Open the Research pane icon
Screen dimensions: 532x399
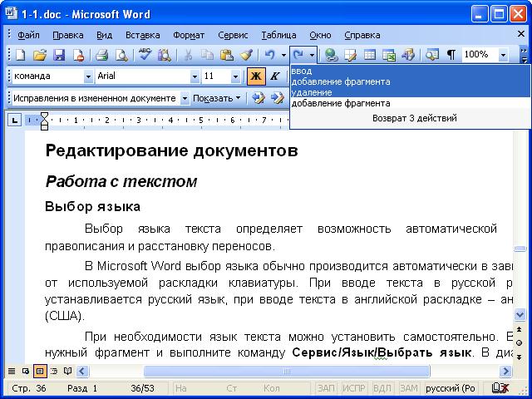(165, 55)
